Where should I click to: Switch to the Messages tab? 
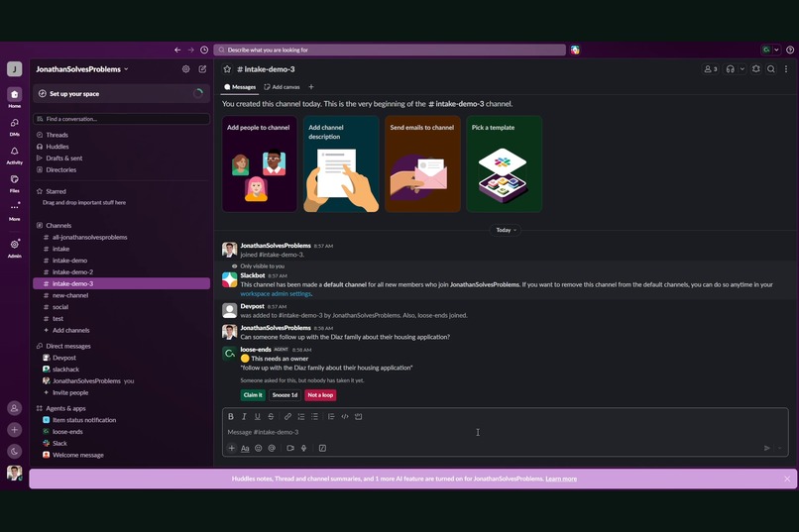coord(240,87)
